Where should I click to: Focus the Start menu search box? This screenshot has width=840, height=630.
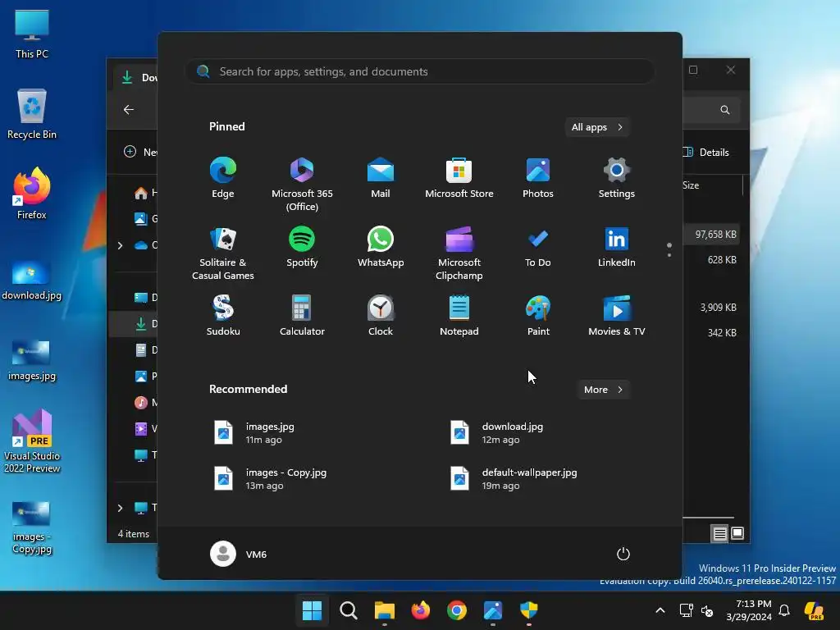420,71
